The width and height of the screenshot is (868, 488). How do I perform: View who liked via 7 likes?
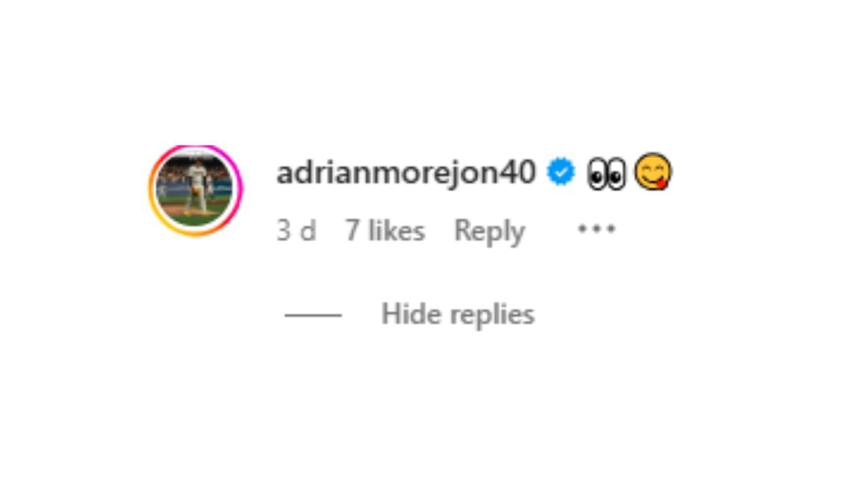click(x=385, y=230)
